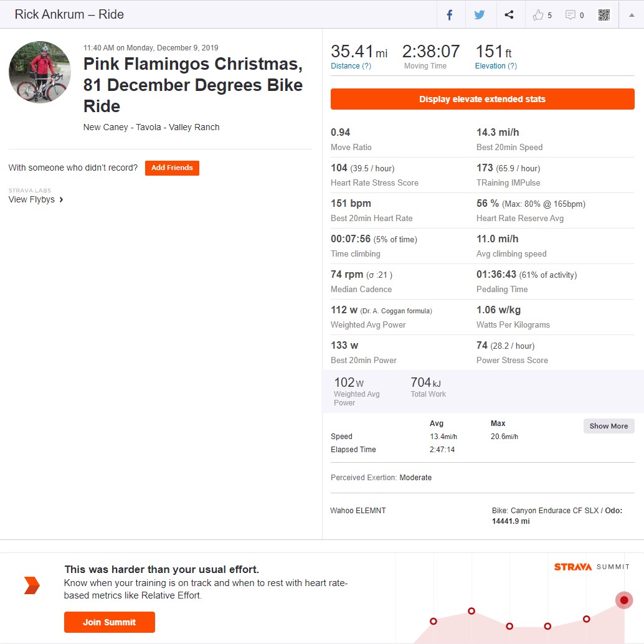Open View Flybys chevron link
The width and height of the screenshot is (644, 644).
click(36, 199)
